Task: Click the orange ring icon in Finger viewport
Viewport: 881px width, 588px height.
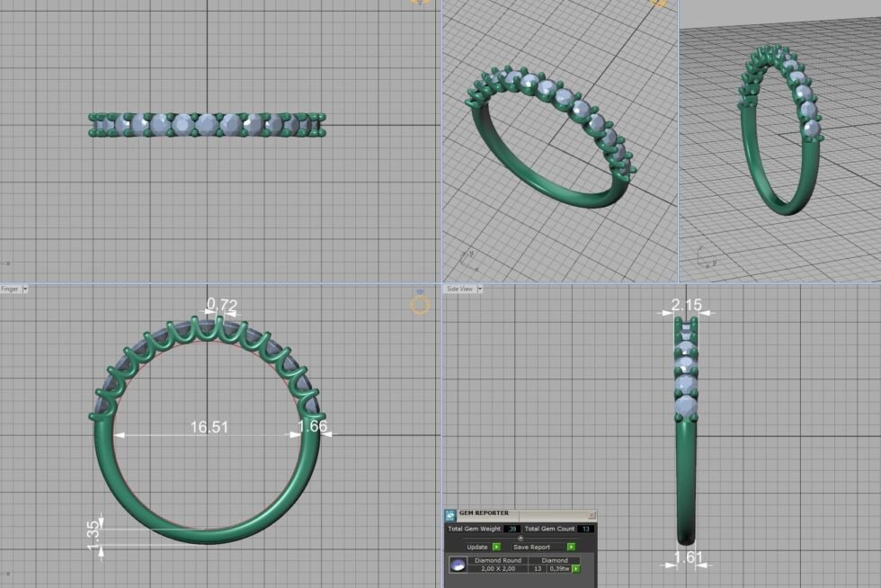Action: [x=420, y=305]
